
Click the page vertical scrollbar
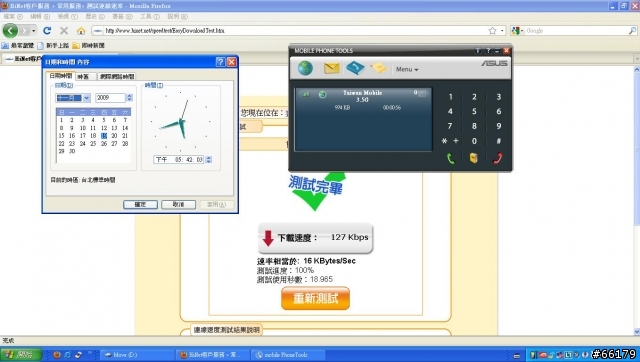tap(636, 200)
